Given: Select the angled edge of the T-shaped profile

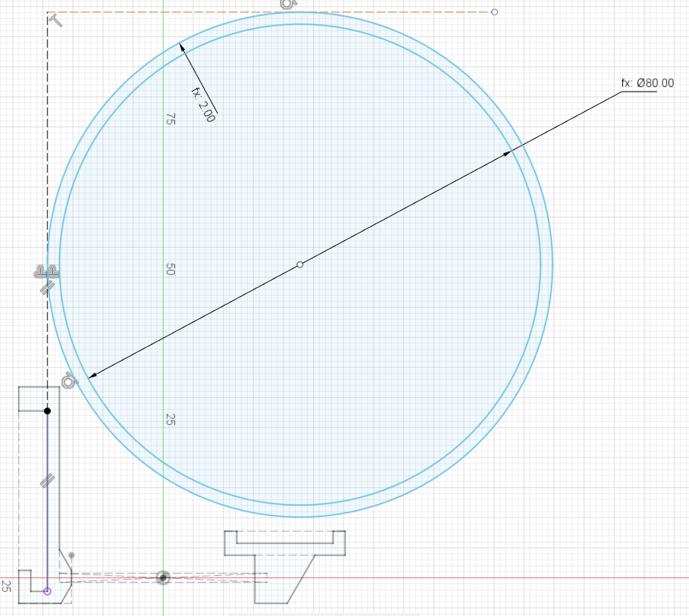Looking at the screenshot, I should click(301, 579).
